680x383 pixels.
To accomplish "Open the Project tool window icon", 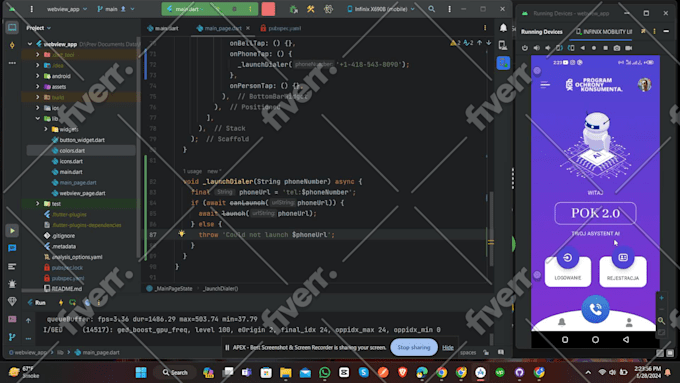I will coord(12,28).
